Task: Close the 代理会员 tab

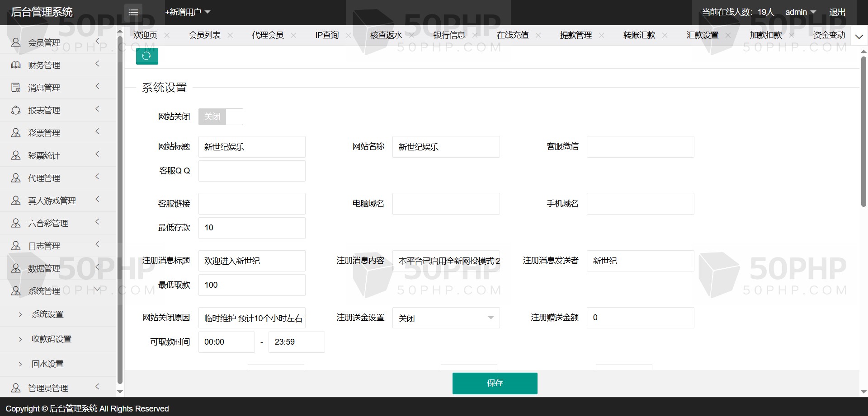Action: coord(293,35)
